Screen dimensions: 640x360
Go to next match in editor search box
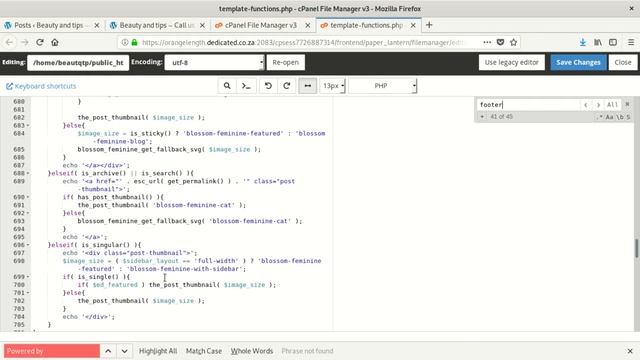pos(598,105)
